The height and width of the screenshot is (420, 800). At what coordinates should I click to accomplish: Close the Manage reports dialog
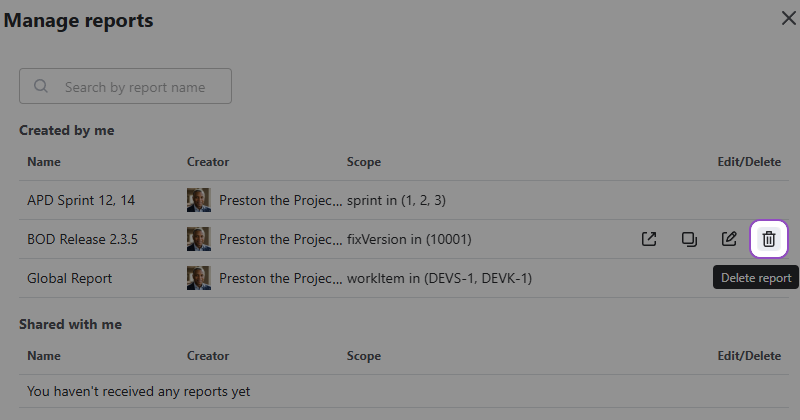coord(788,17)
